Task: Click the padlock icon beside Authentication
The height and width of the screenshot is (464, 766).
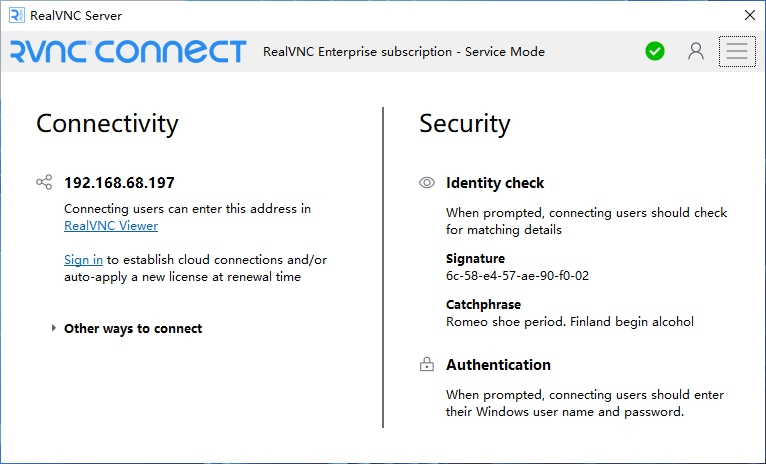Action: click(427, 365)
